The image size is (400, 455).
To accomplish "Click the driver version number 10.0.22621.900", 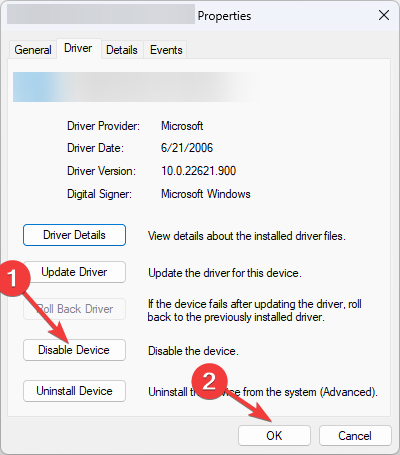I will (199, 171).
